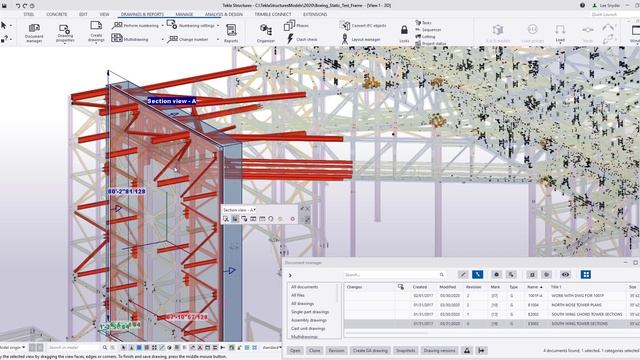
Task: Run Perform numbering
Action: coord(135,25)
